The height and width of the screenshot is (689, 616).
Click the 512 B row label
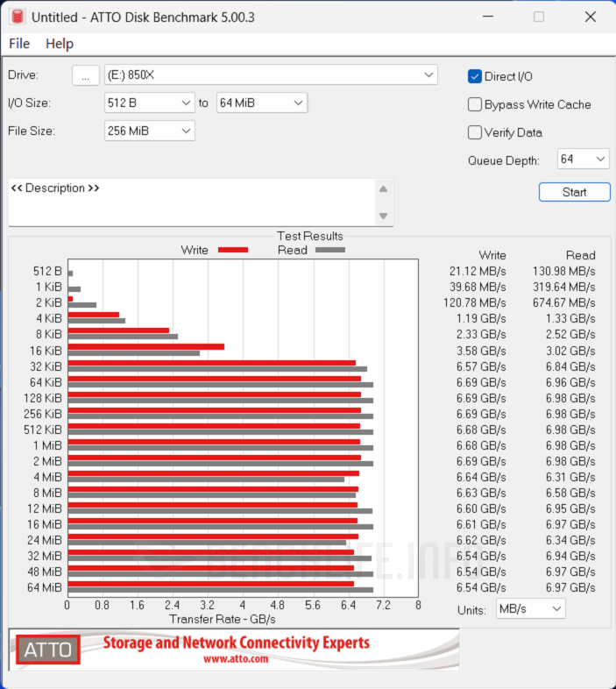47,271
